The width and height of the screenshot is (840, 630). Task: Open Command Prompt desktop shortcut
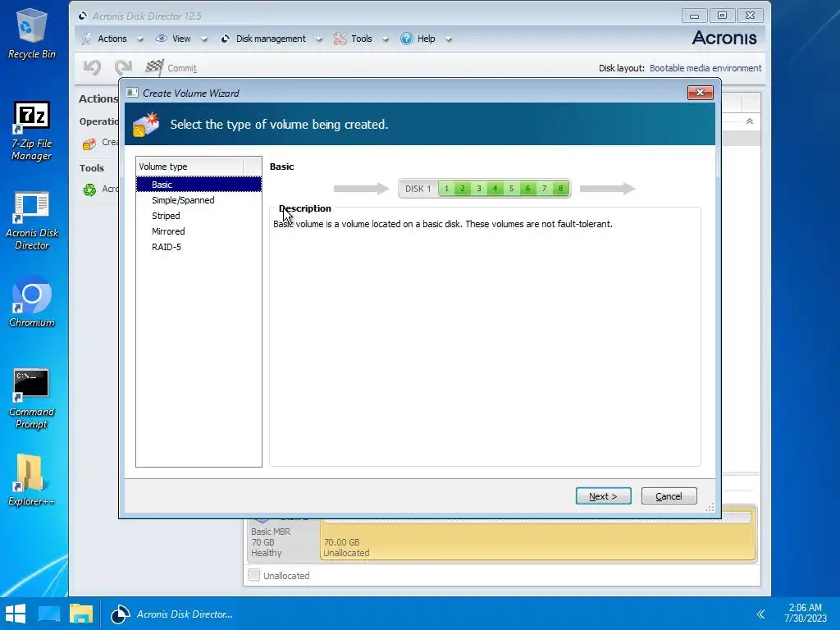(x=32, y=399)
